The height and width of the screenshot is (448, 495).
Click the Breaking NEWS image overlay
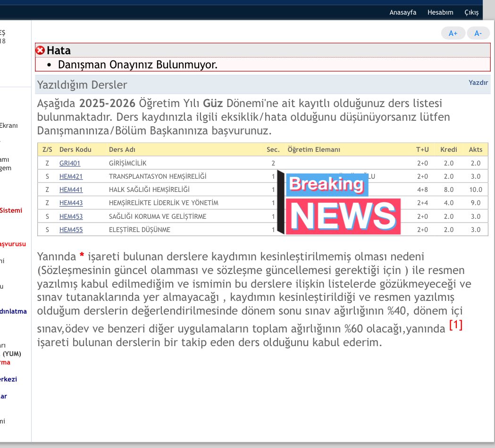pos(339,203)
